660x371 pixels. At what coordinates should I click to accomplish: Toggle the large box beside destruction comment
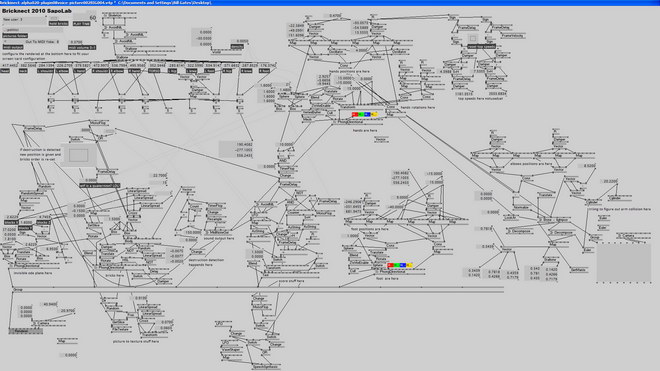pos(78,155)
